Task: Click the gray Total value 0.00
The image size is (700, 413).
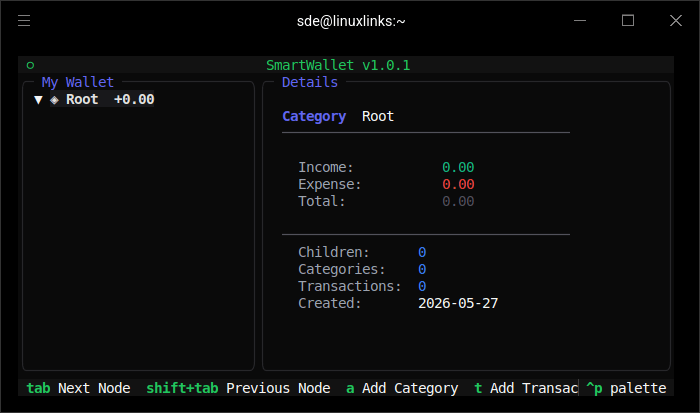Action: pos(458,201)
